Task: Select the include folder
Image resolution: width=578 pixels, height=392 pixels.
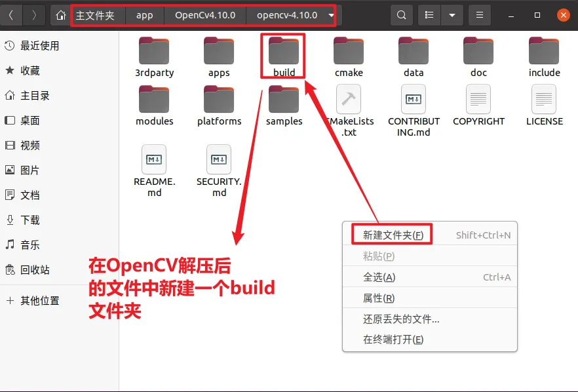Action: coord(544,57)
